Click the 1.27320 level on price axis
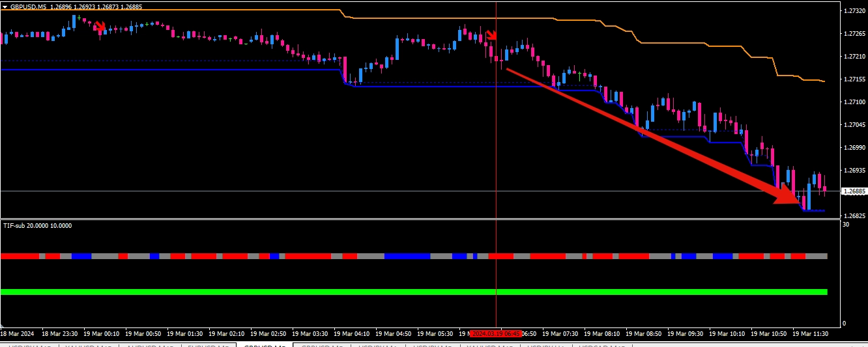 pos(853,11)
